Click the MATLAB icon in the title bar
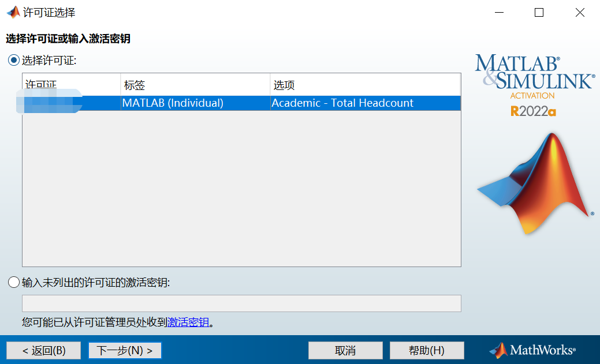 coord(13,12)
